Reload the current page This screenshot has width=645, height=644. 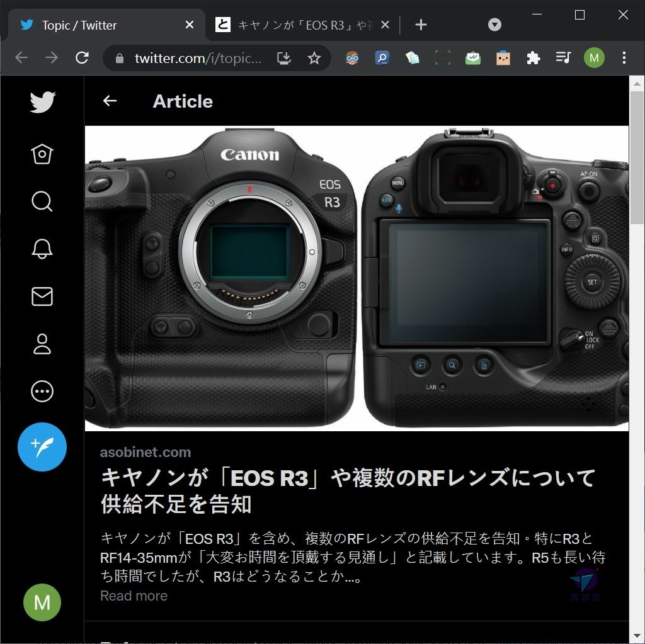pos(82,58)
